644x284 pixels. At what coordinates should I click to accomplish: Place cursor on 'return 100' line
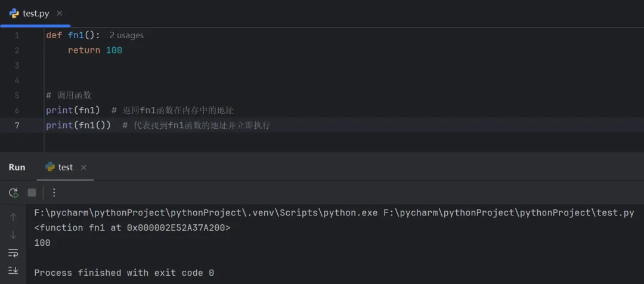click(x=95, y=50)
